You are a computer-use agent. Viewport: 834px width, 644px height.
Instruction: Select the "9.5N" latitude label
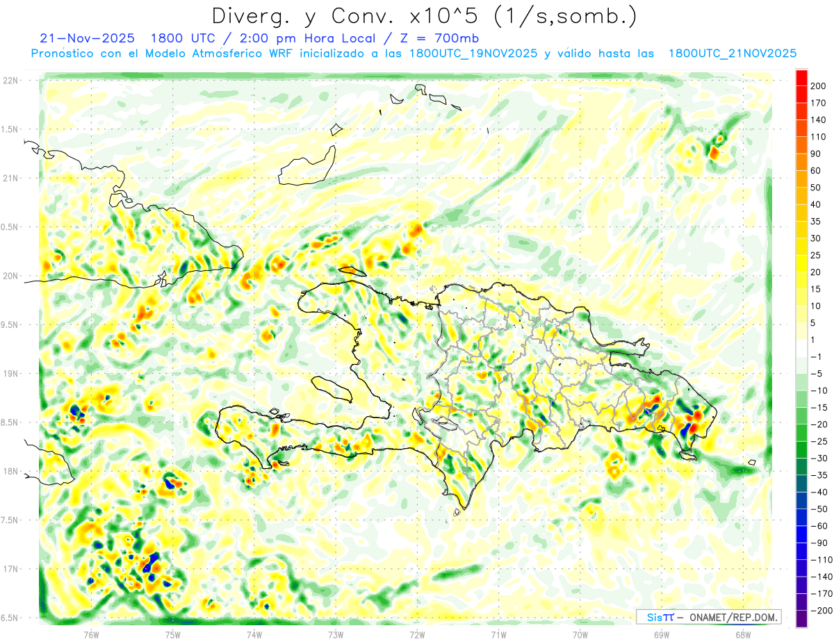pyautogui.click(x=10, y=325)
